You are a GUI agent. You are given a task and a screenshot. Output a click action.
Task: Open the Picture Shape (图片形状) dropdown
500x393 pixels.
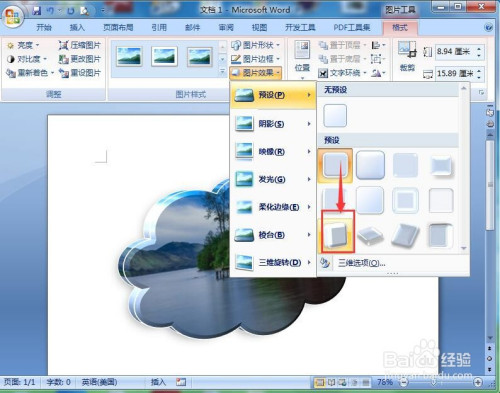tap(256, 45)
